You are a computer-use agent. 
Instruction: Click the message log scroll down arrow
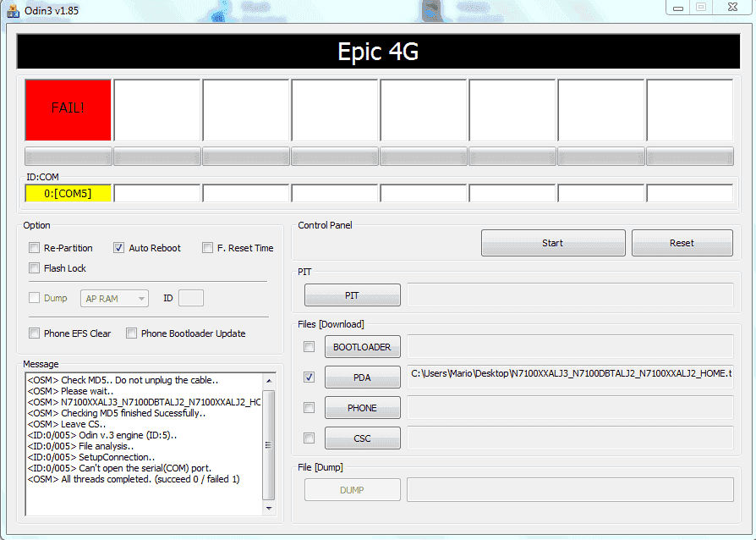[x=269, y=508]
